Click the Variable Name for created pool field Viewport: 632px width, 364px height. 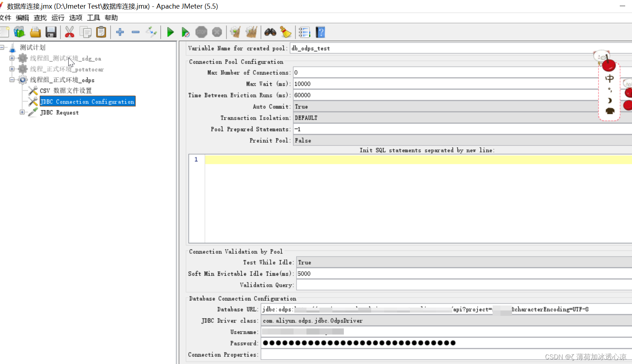click(461, 48)
